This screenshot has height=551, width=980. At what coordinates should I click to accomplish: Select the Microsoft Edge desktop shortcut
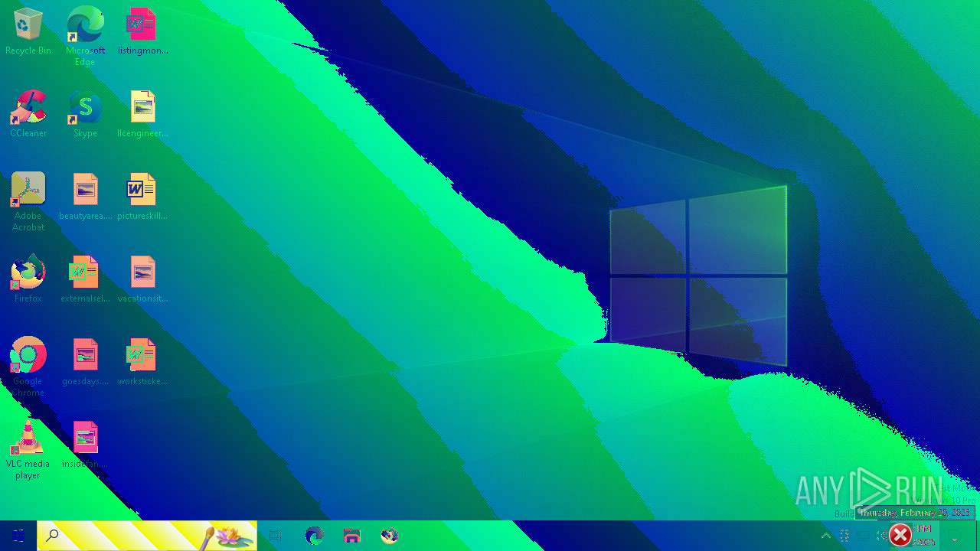[x=85, y=36]
